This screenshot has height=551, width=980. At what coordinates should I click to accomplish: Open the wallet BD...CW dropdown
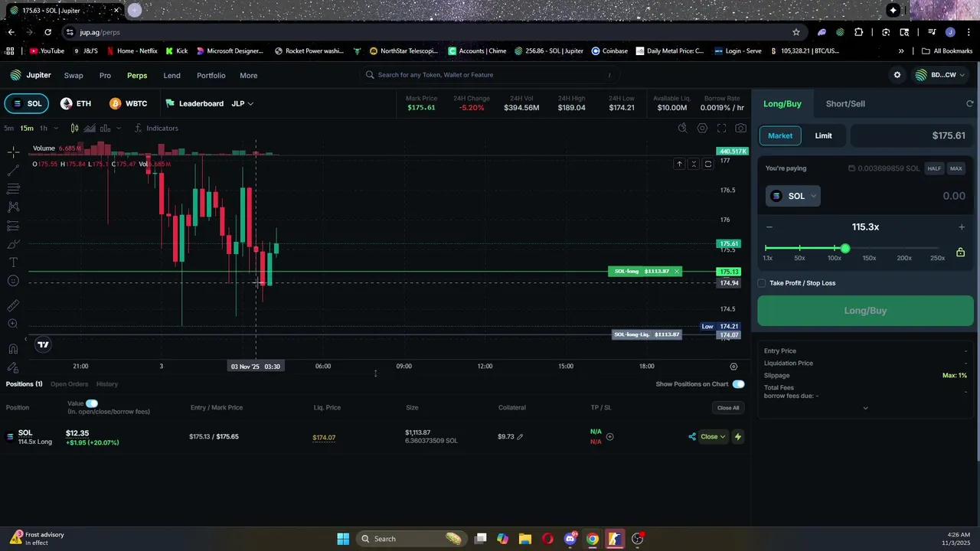click(x=939, y=75)
